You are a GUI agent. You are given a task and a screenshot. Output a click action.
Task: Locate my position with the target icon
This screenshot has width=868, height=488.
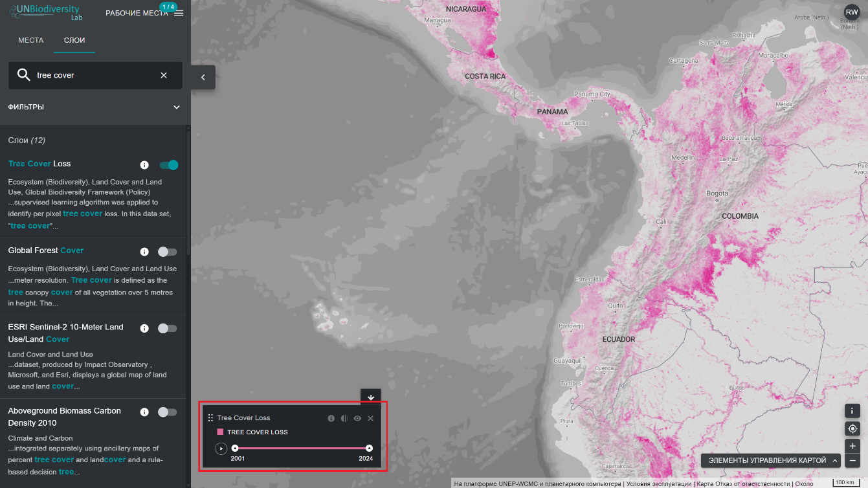852,428
